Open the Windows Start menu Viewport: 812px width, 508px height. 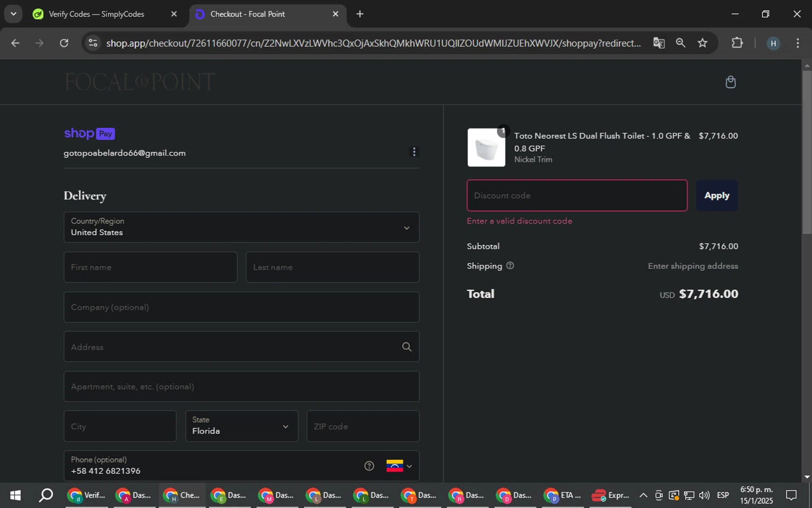click(x=15, y=495)
